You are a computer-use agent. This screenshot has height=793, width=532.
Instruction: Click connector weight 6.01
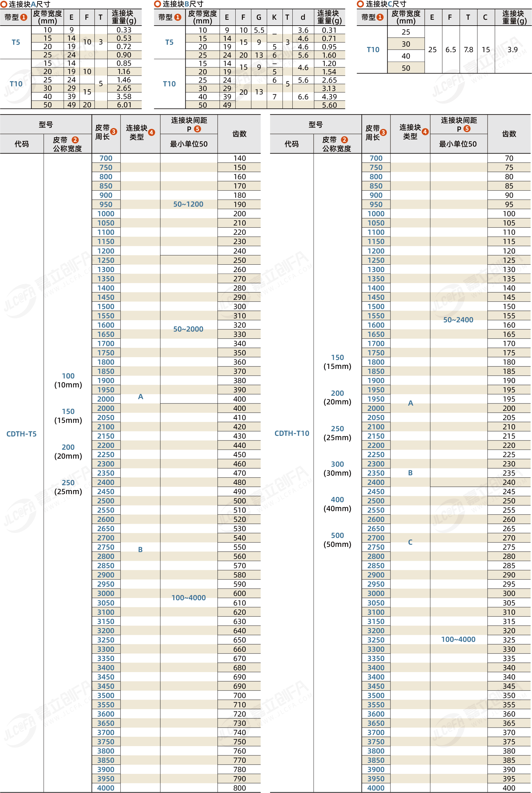(124, 105)
